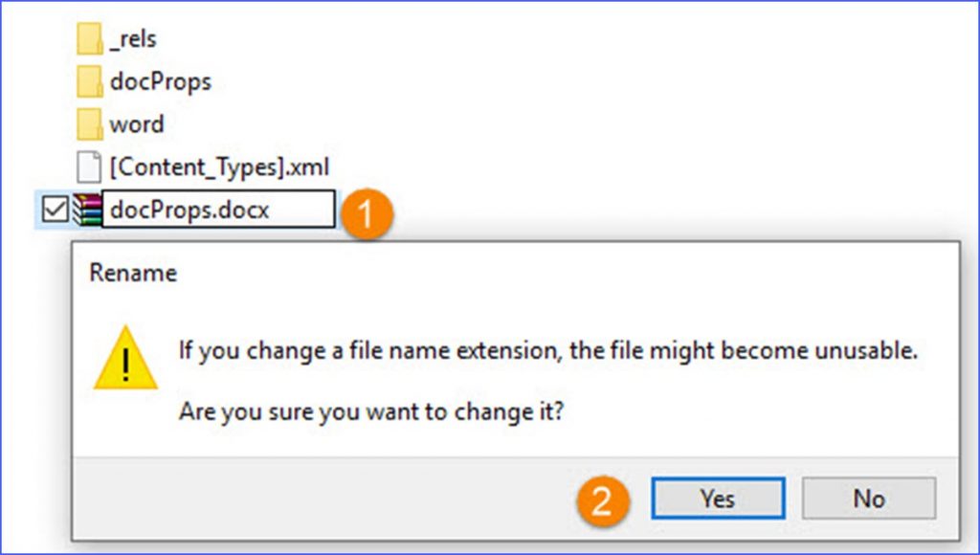Click the file might become unusable warning text
The height and width of the screenshot is (555, 980).
(x=548, y=350)
